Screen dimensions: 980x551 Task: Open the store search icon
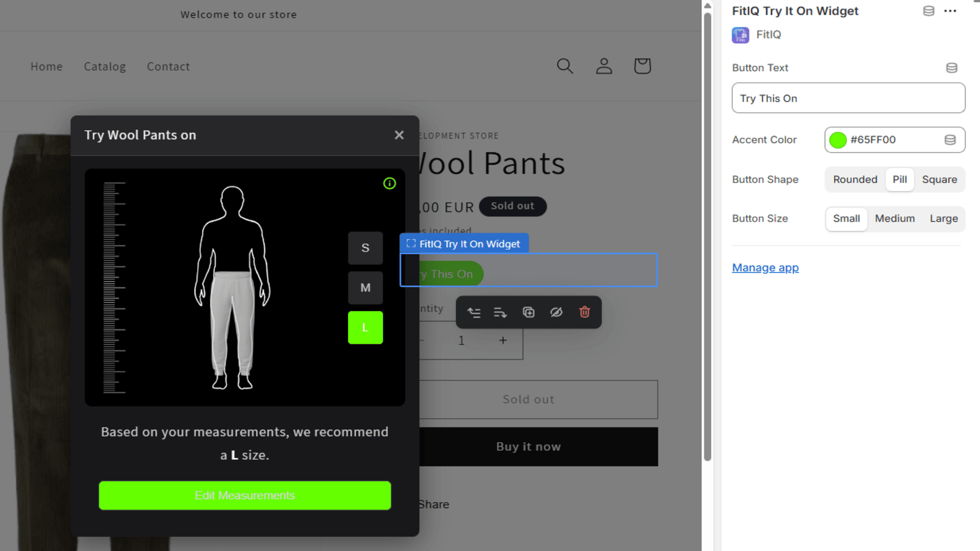coord(565,66)
